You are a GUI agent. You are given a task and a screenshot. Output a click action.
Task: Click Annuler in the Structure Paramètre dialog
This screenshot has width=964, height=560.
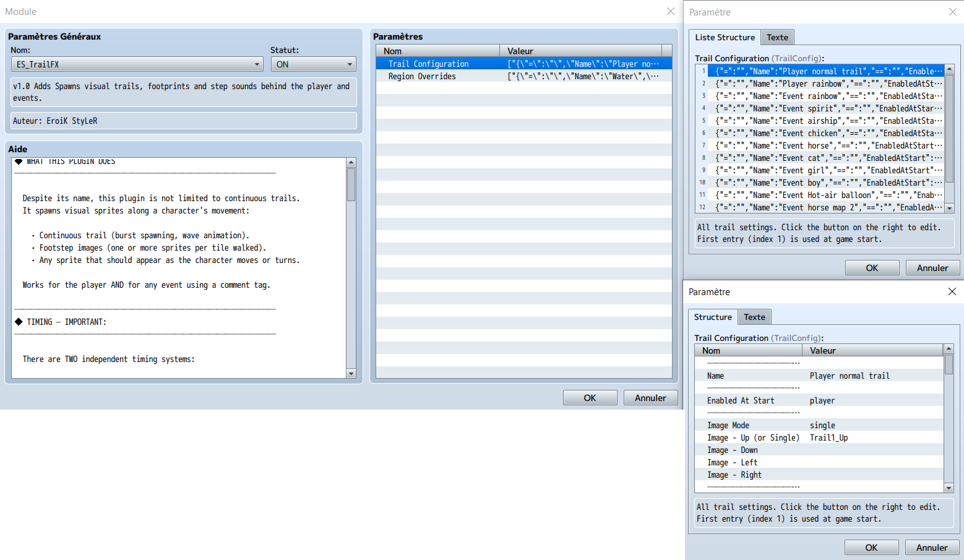932,548
